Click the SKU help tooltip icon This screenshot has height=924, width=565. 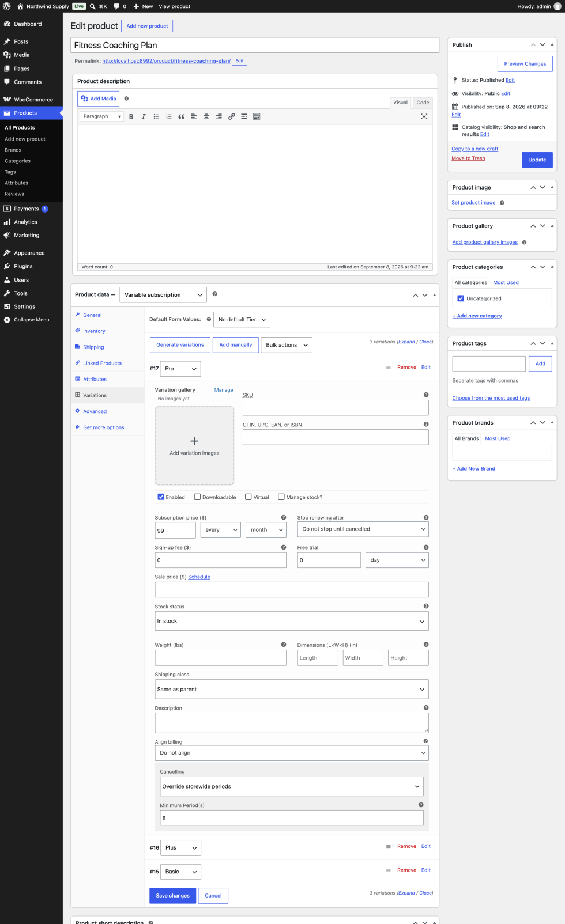coord(426,395)
